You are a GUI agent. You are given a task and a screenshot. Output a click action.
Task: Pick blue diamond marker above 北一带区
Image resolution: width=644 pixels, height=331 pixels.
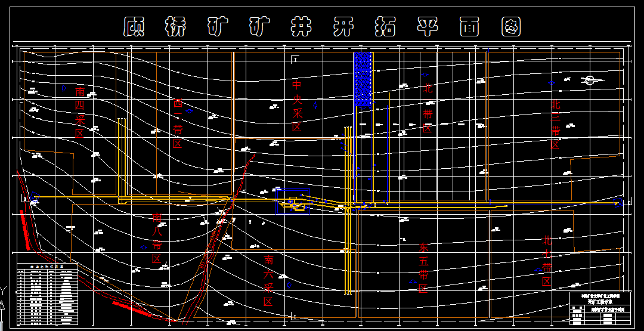[x=425, y=75]
